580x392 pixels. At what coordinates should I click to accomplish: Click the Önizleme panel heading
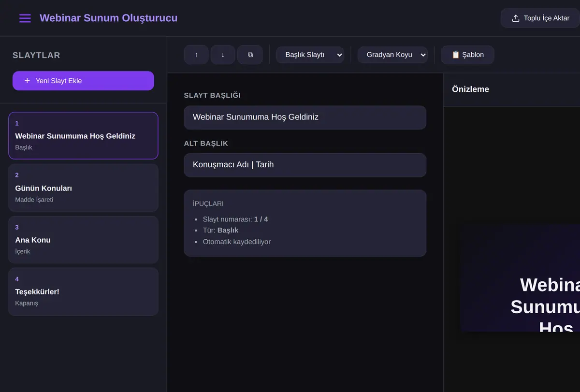[470, 89]
